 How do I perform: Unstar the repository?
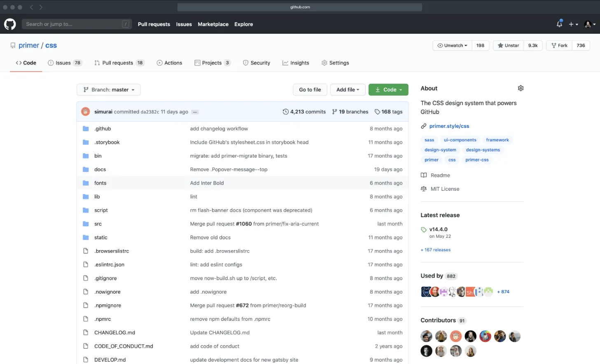tap(508, 46)
